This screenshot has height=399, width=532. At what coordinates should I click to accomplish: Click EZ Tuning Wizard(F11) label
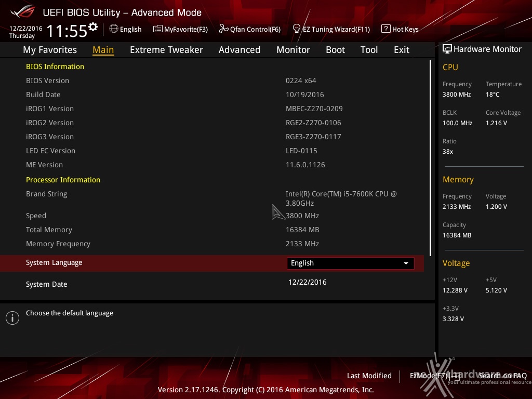(336, 30)
